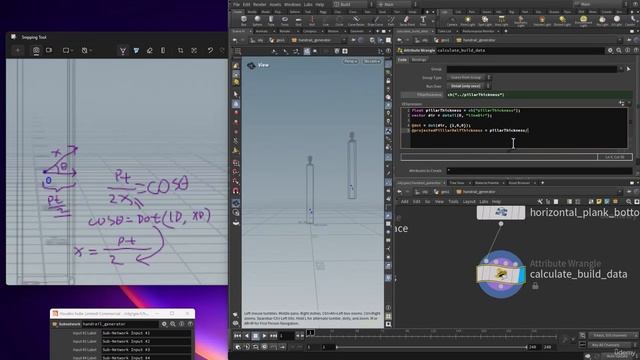Image resolution: width=640 pixels, height=360 pixels.
Task: Click the Tube shelf tool
Action: 271,20
